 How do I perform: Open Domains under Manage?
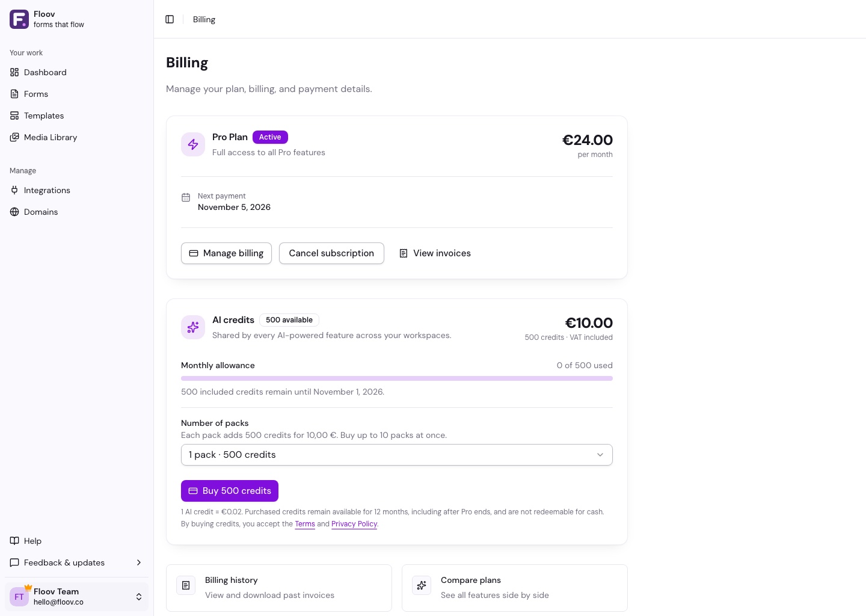click(76, 212)
